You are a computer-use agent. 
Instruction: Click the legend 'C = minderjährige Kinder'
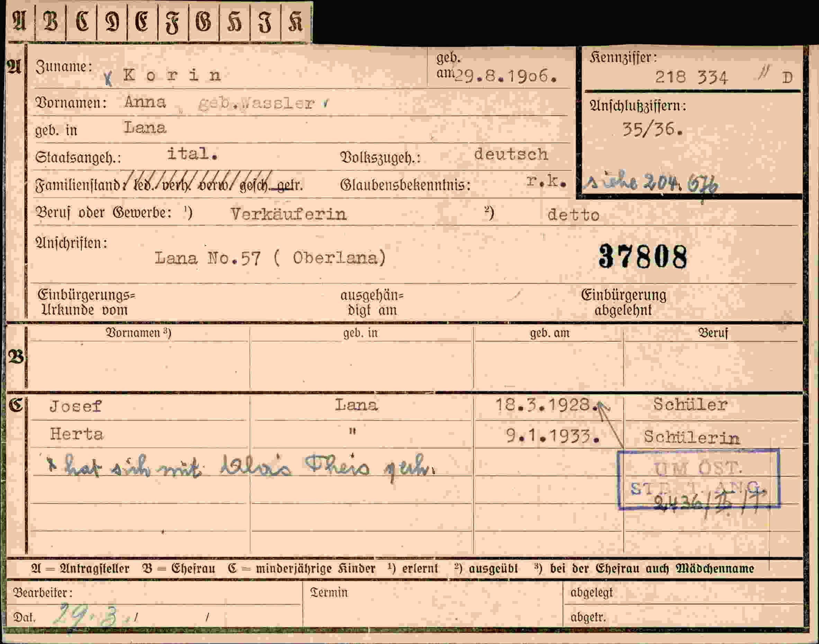(x=301, y=569)
